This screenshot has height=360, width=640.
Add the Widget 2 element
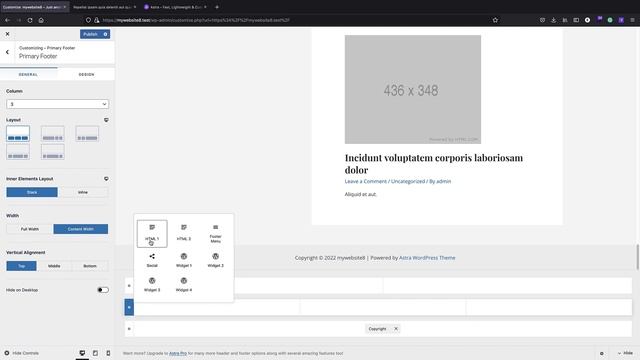(216, 260)
